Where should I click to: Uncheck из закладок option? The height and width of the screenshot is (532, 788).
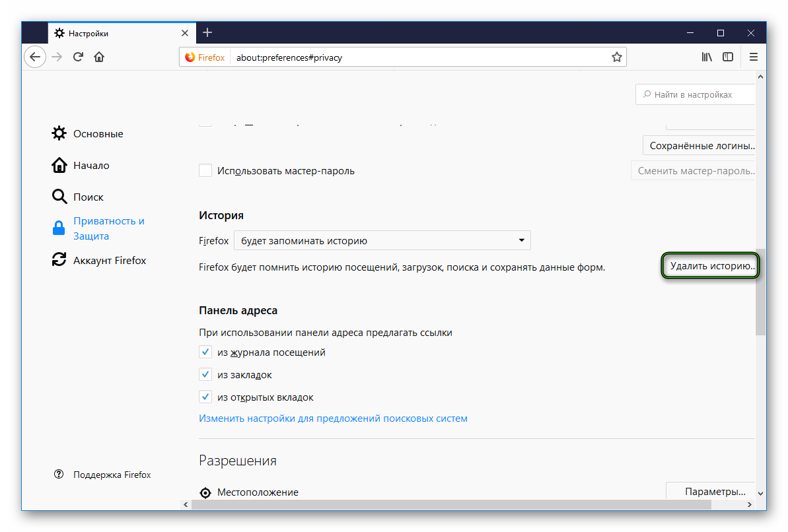click(x=205, y=374)
